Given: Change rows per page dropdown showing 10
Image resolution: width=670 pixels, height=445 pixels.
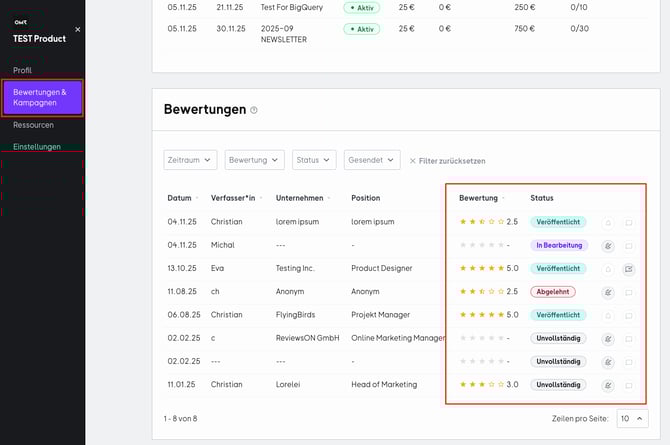Looking at the screenshot, I should [x=632, y=418].
